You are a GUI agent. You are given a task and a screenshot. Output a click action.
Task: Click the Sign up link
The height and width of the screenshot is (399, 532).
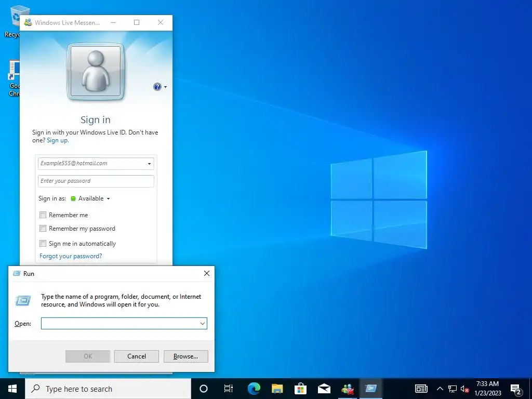57,140
